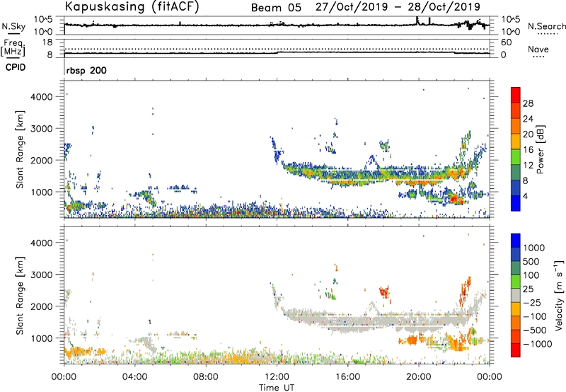Click the "rbsp 200" control program text
566x392 pixels.
(x=86, y=70)
